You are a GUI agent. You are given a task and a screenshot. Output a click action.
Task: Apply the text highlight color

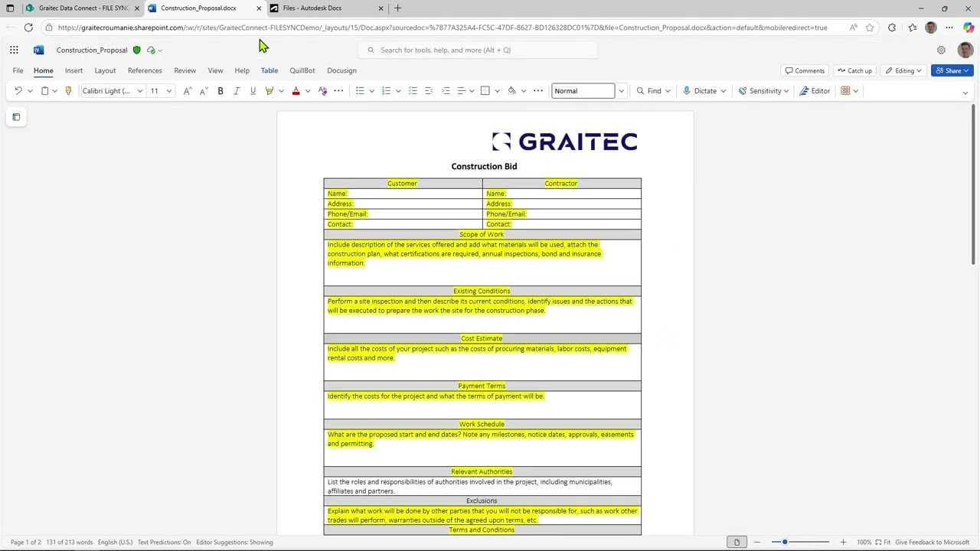coord(269,91)
